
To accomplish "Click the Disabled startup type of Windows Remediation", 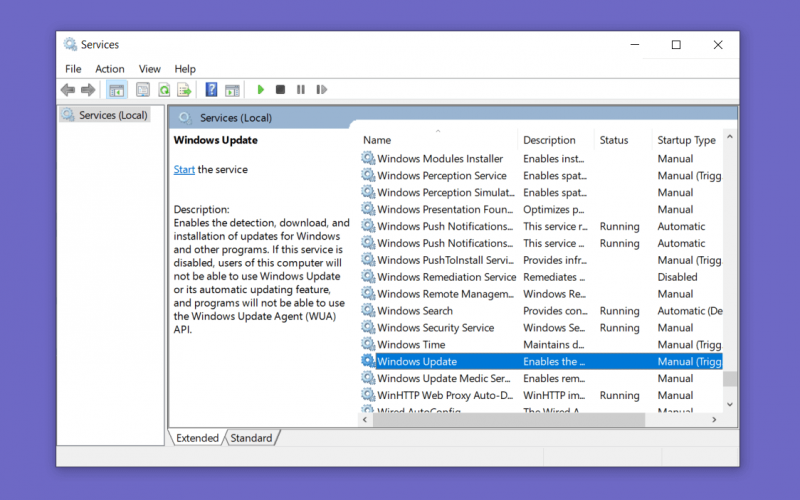I will (677, 277).
